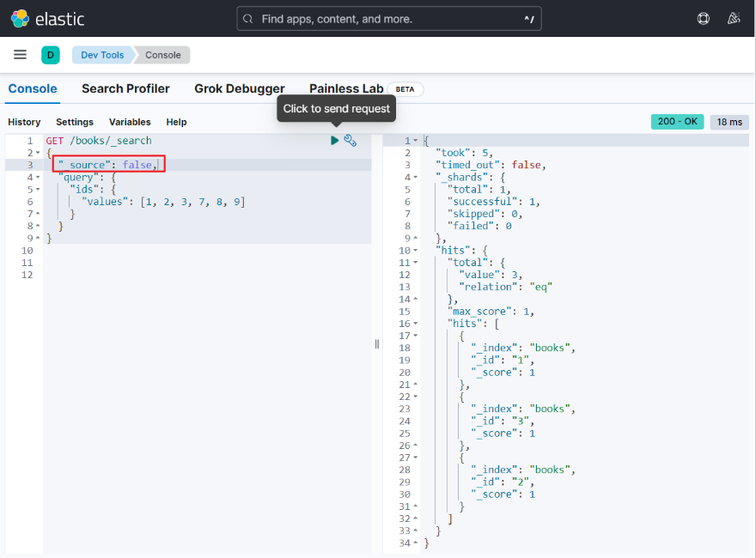This screenshot has height=558, width=756.
Task: Focus the Find apps, content search field
Action: tap(388, 19)
